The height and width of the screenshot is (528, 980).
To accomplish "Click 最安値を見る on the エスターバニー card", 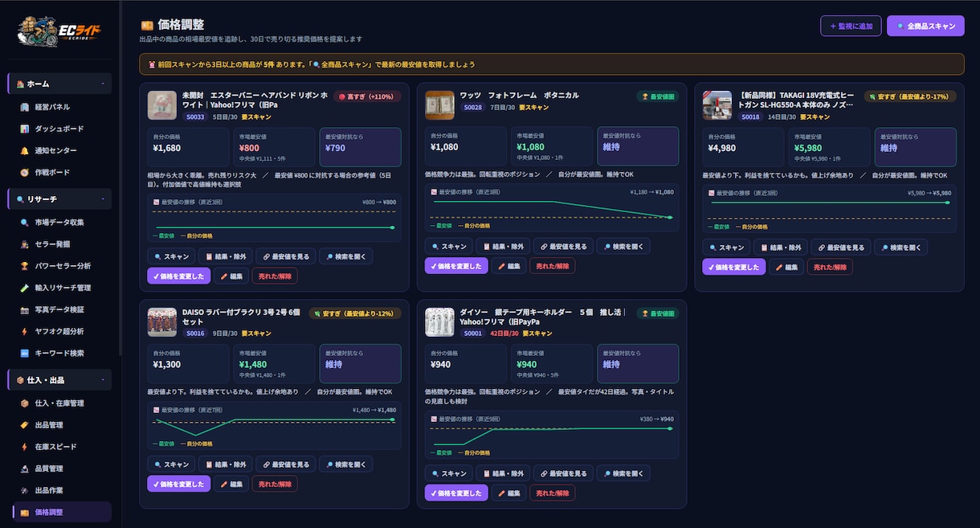I will 285,256.
